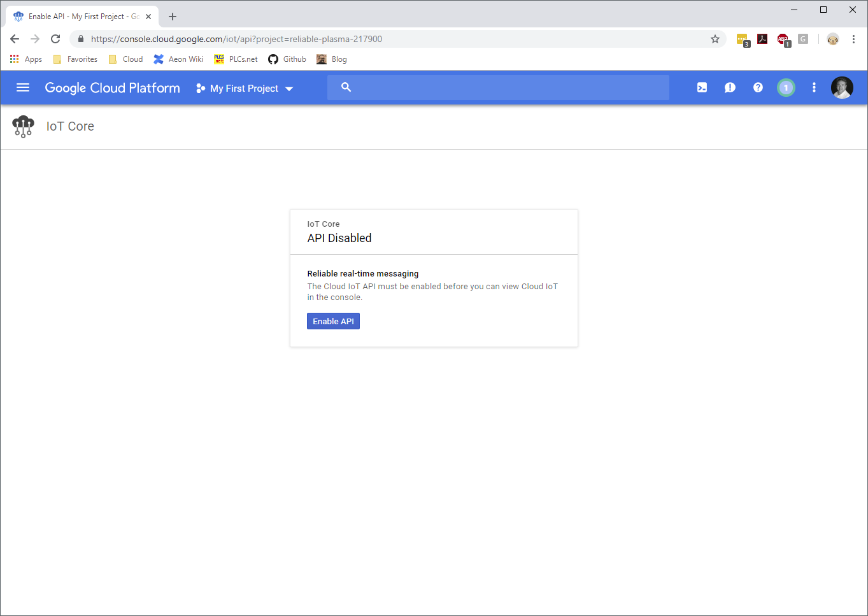
Task: Go back with the browser back arrow
Action: pos(15,39)
